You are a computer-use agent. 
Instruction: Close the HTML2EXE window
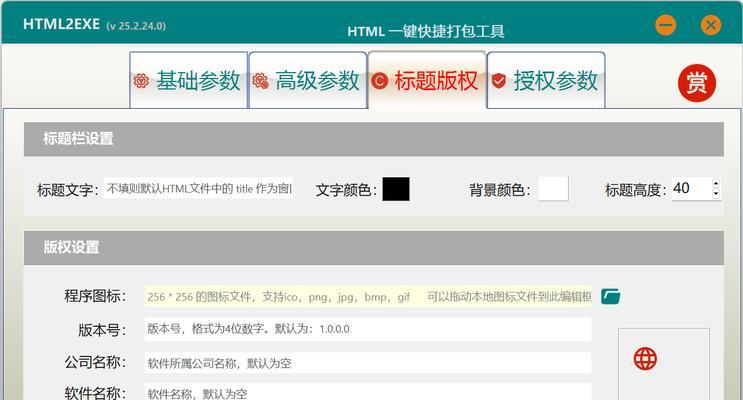coord(711,25)
